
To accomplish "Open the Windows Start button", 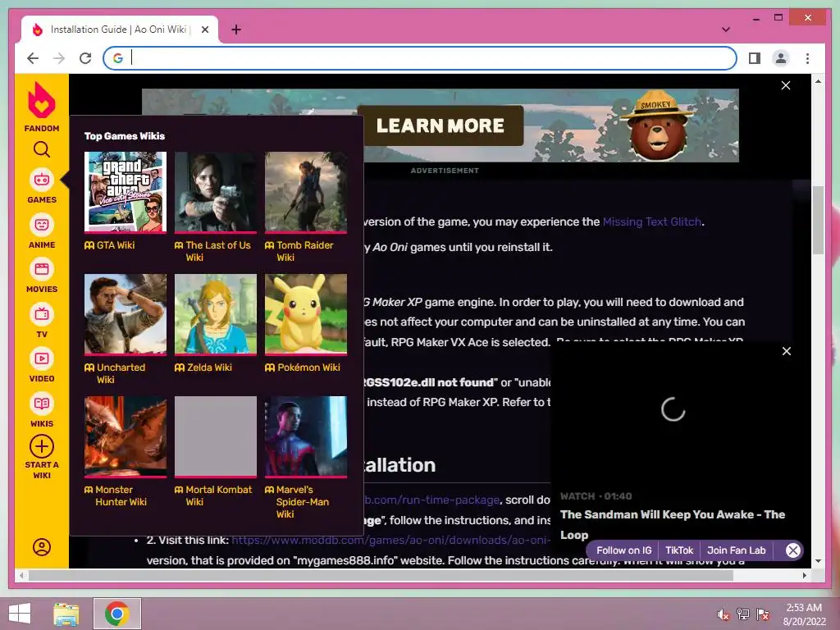I will pos(20,614).
